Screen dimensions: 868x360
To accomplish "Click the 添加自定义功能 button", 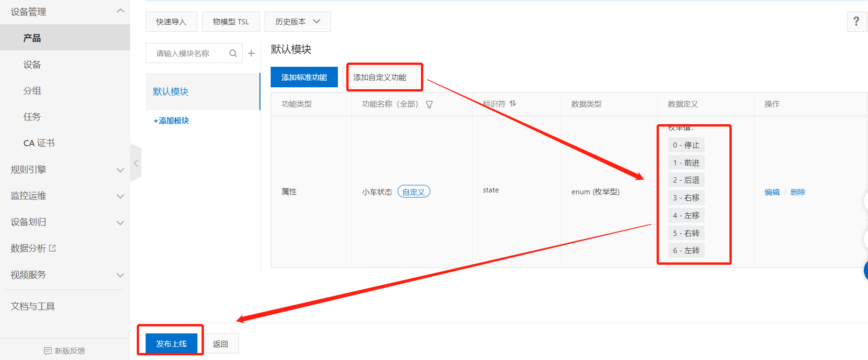I will tap(380, 77).
